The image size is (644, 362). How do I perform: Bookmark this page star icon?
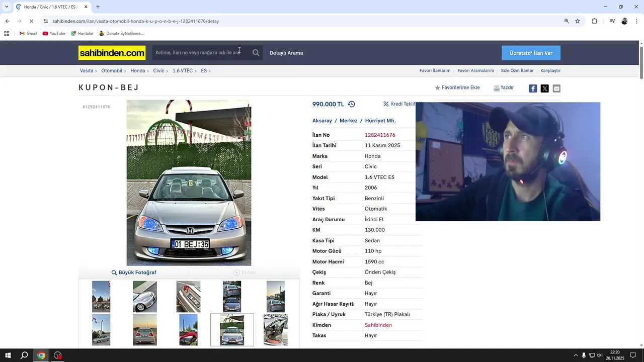578,21
